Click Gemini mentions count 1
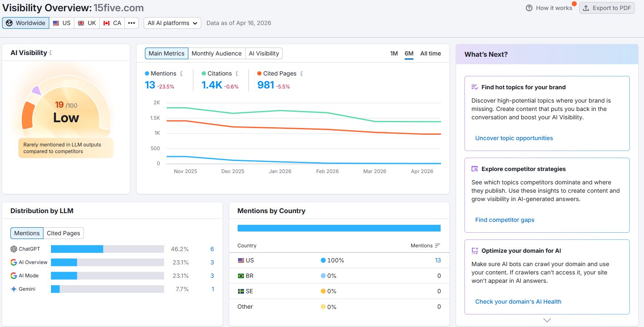 (213, 289)
